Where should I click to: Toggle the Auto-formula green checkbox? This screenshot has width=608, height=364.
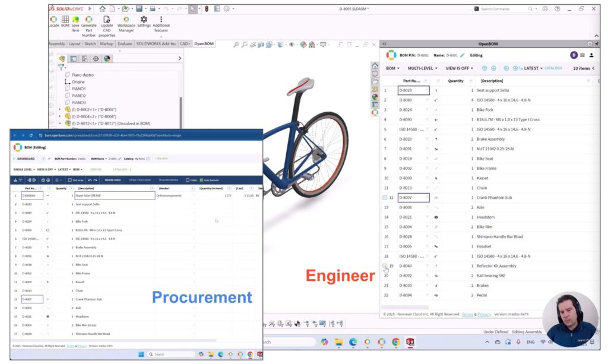(x=201, y=180)
